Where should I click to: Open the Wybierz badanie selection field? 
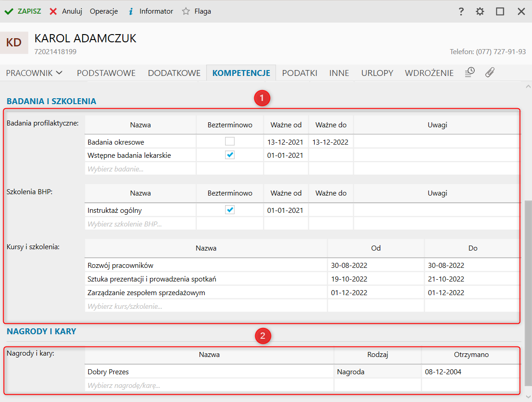[x=140, y=169]
